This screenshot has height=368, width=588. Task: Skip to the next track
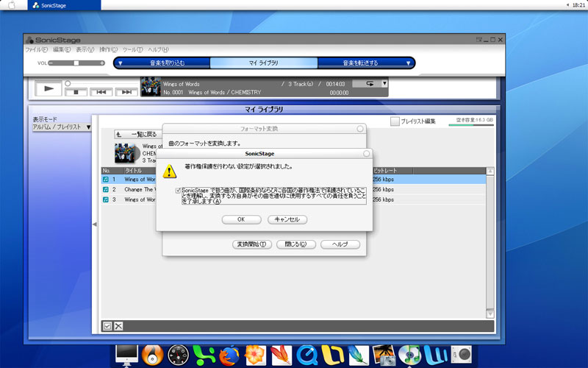[x=126, y=91]
